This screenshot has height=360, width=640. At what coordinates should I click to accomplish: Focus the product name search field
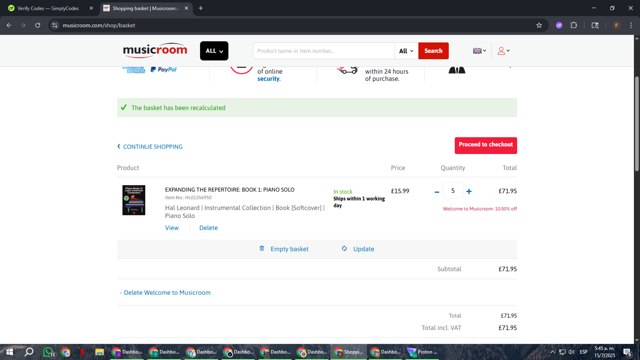(x=324, y=51)
